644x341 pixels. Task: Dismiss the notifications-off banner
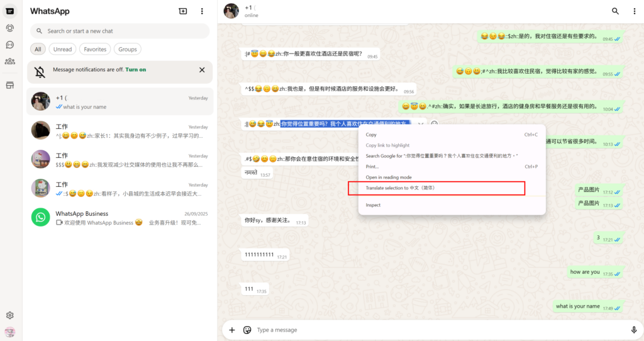click(x=202, y=70)
